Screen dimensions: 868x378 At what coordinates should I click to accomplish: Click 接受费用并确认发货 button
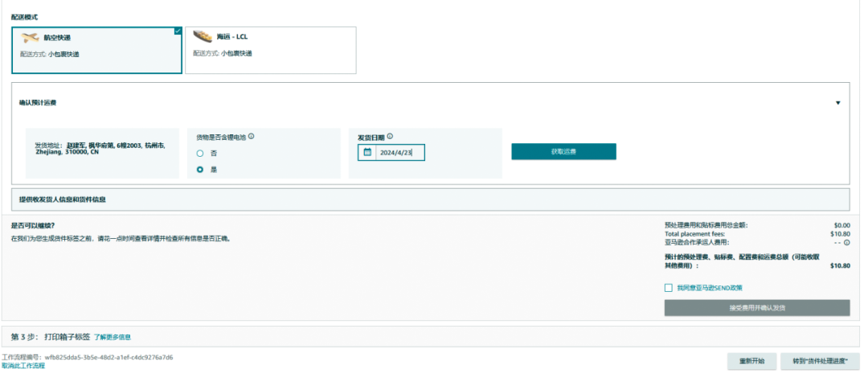tap(757, 307)
